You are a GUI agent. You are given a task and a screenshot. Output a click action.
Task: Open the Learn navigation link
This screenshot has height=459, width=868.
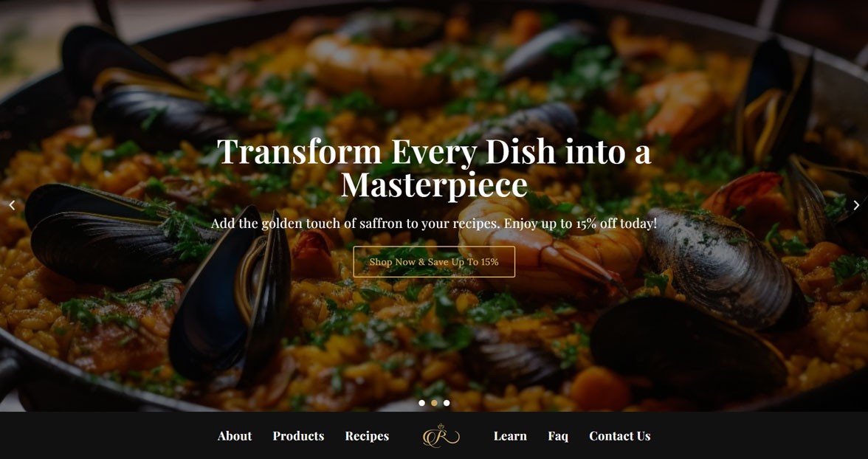coord(510,436)
